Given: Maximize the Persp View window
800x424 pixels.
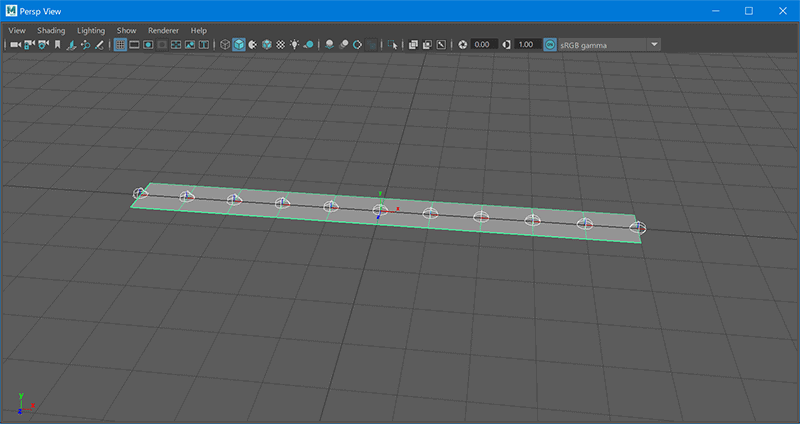Looking at the screenshot, I should [748, 11].
